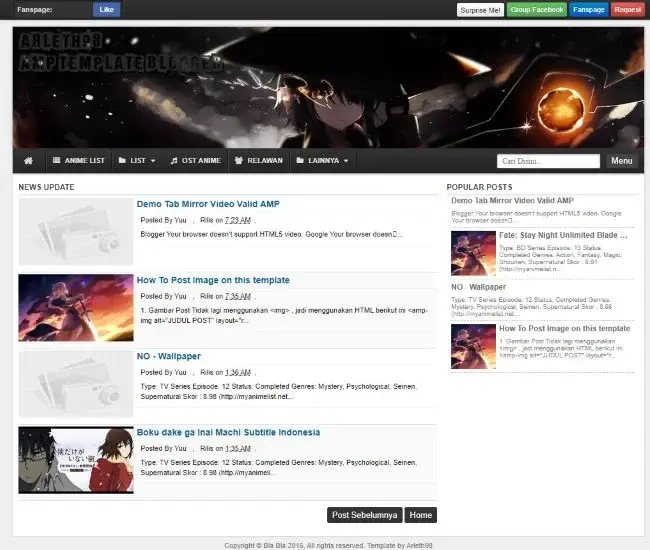Viewport: 650px width, 550px height.
Task: Expand the Lainnya dropdown menu
Action: click(x=323, y=160)
